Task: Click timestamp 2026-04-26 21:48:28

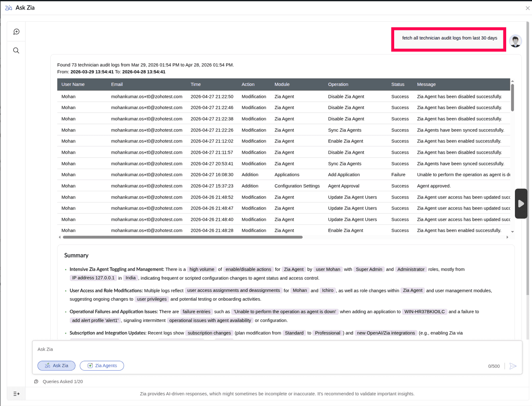Action: 212,230
